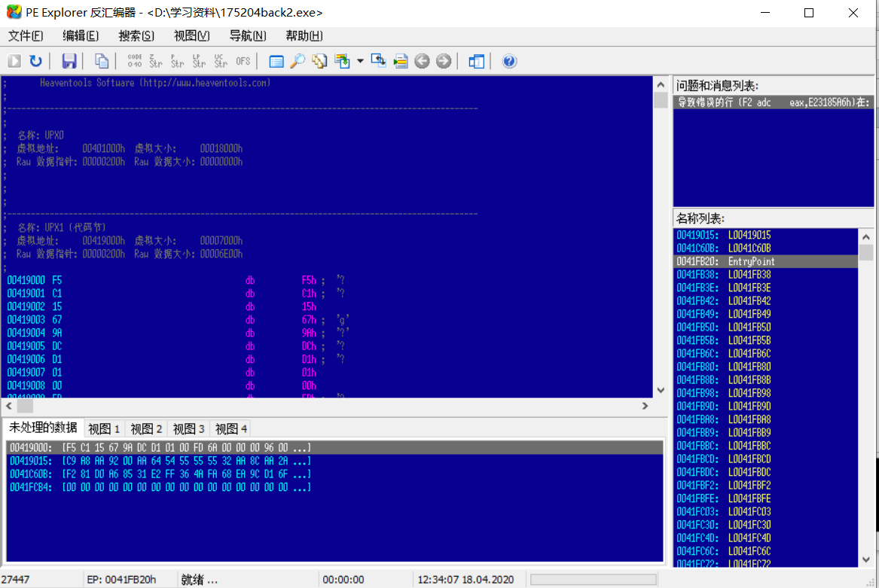Open the 搜索(S) menu
The height and width of the screenshot is (588, 879).
[x=136, y=36]
